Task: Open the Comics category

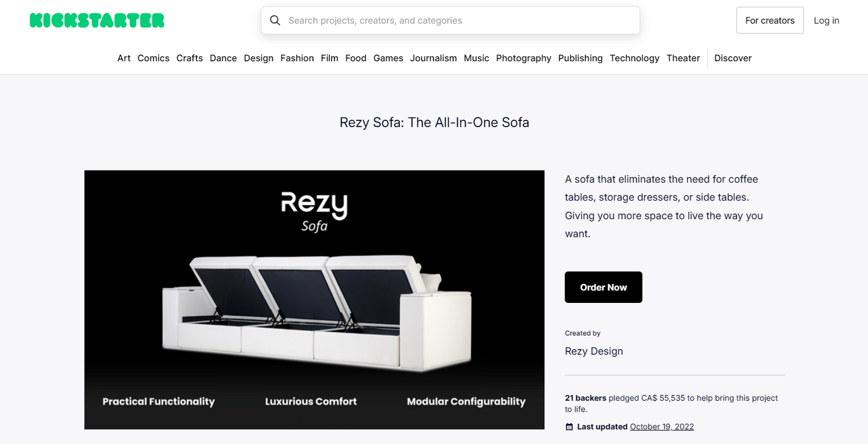Action: point(153,58)
